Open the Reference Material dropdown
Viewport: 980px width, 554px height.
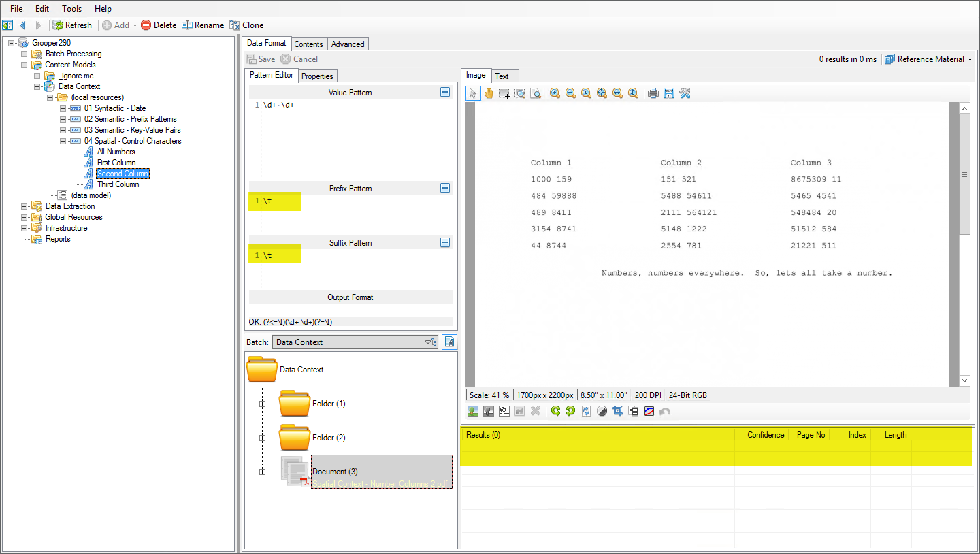pos(930,59)
